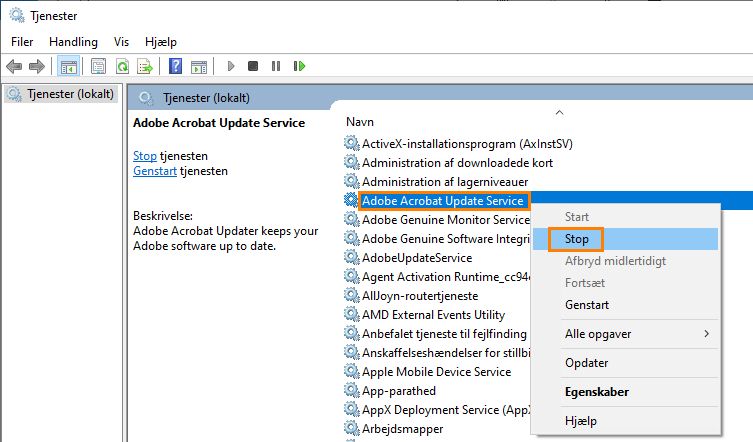Select AMD External Events Utility row
This screenshot has width=753, height=442.
click(x=434, y=315)
